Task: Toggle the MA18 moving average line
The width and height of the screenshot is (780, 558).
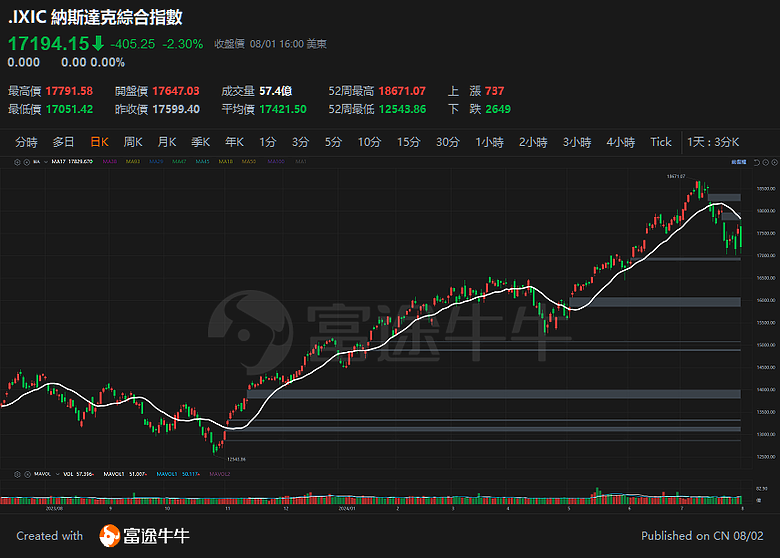Action: pyautogui.click(x=225, y=162)
